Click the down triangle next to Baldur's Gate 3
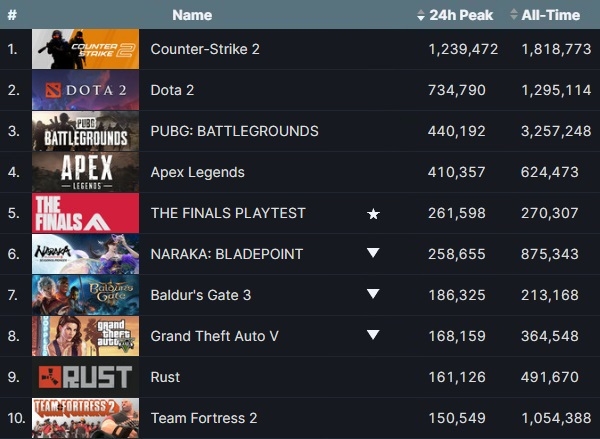The image size is (600, 439). (373, 294)
